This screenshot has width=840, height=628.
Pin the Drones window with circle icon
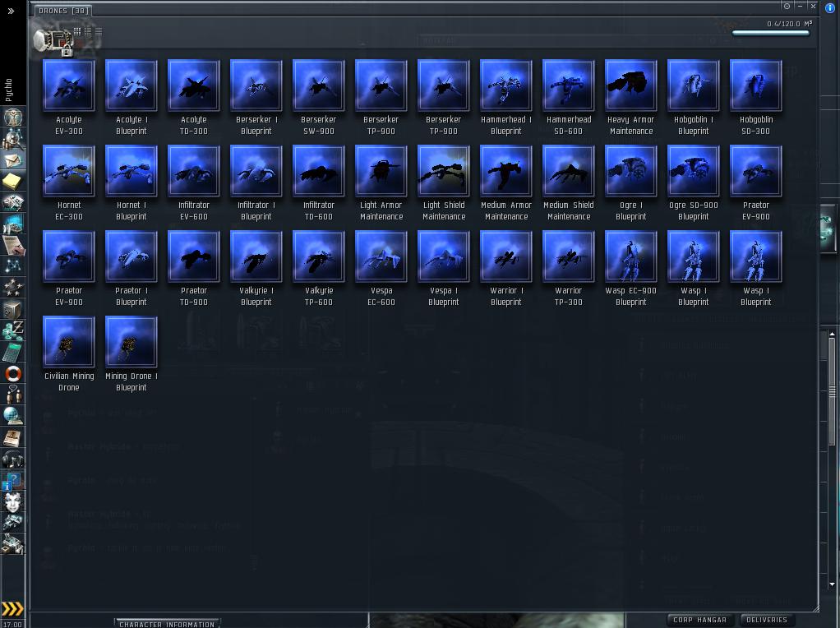787,7
